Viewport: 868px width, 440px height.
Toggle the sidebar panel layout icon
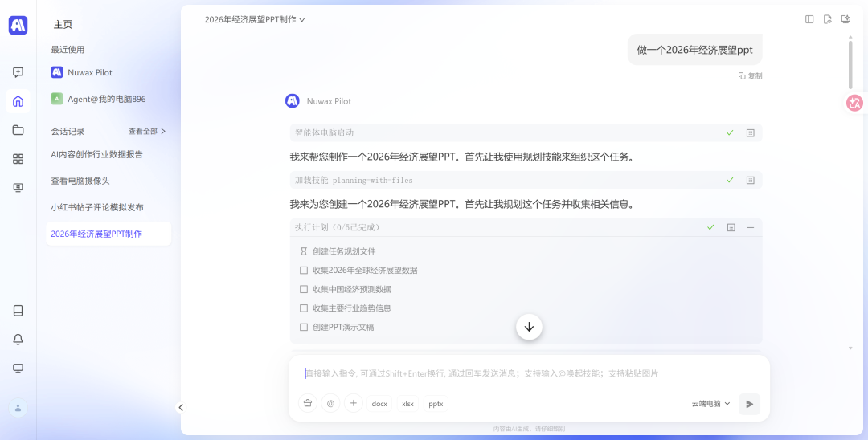pyautogui.click(x=809, y=19)
